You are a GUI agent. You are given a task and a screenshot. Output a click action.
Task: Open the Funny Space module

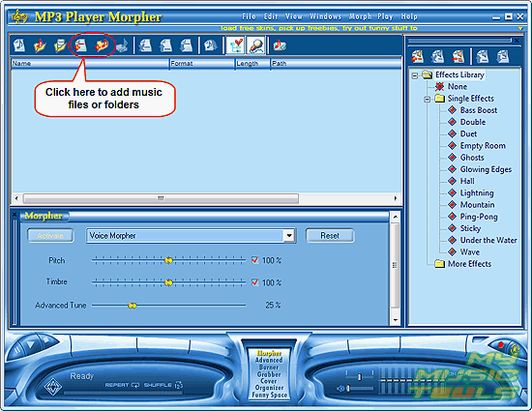point(270,395)
